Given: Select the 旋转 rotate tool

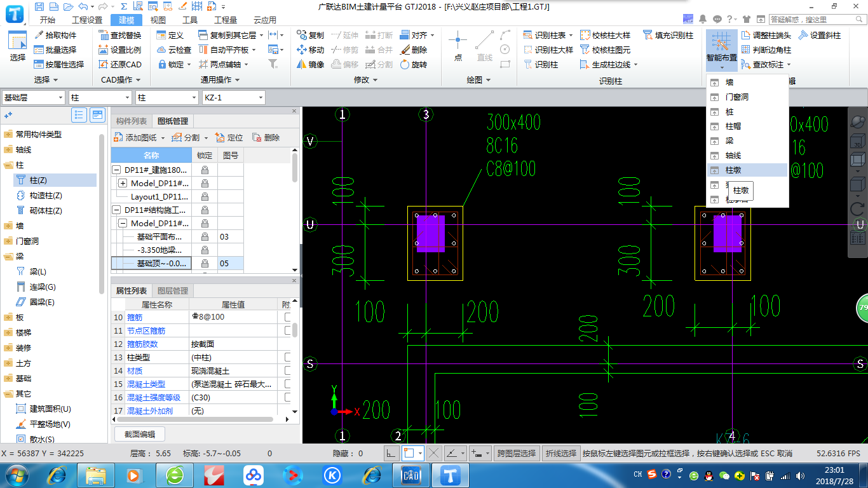Looking at the screenshot, I should pyautogui.click(x=414, y=64).
